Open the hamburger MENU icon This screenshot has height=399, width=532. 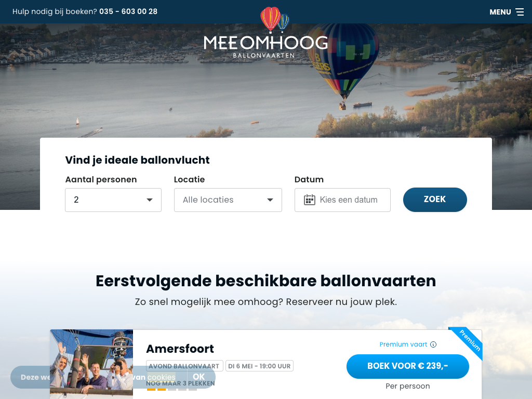tap(520, 12)
